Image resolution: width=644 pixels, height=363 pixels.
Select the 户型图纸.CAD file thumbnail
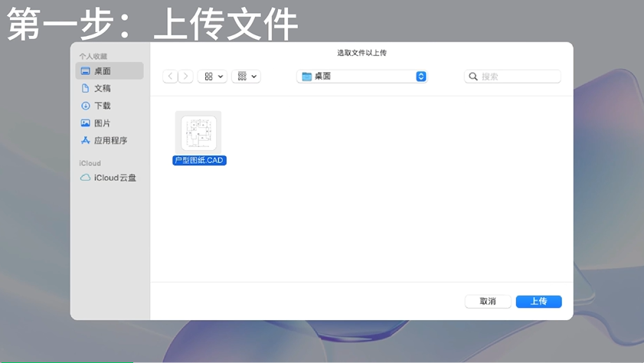[198, 132]
